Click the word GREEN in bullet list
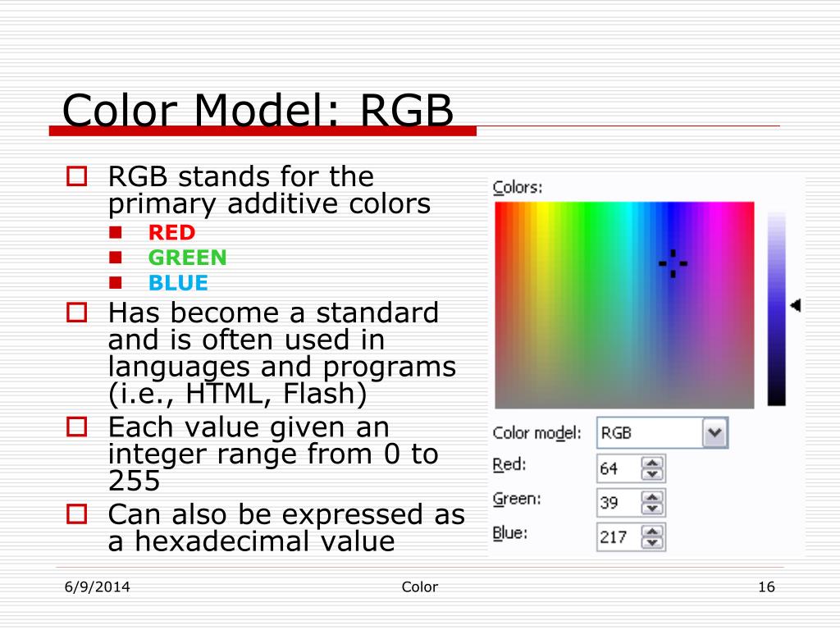 pos(188,258)
